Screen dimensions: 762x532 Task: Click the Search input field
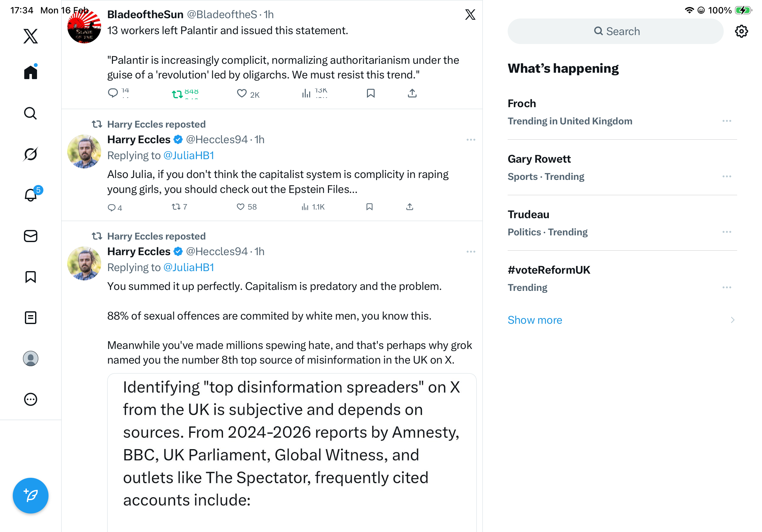pyautogui.click(x=615, y=32)
